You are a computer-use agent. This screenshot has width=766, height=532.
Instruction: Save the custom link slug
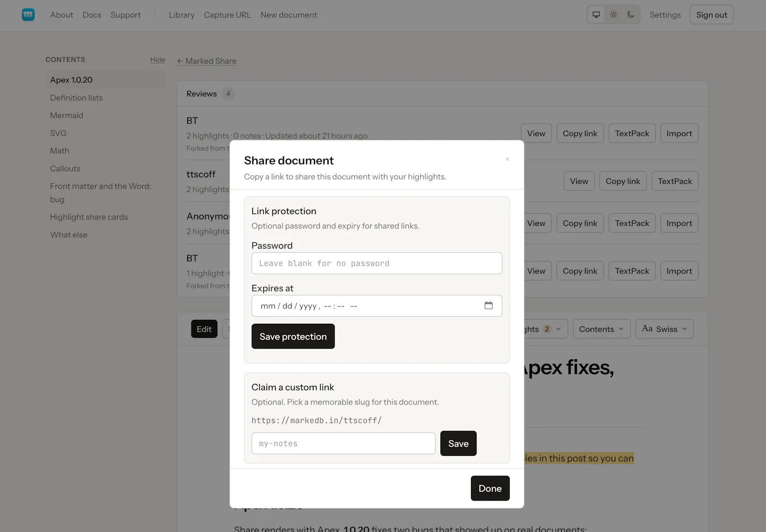[458, 443]
